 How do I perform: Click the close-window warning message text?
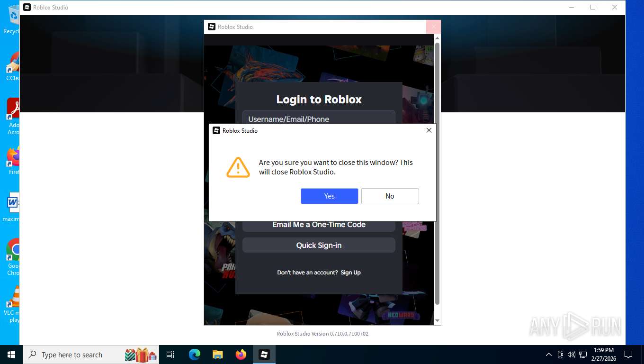[336, 167]
